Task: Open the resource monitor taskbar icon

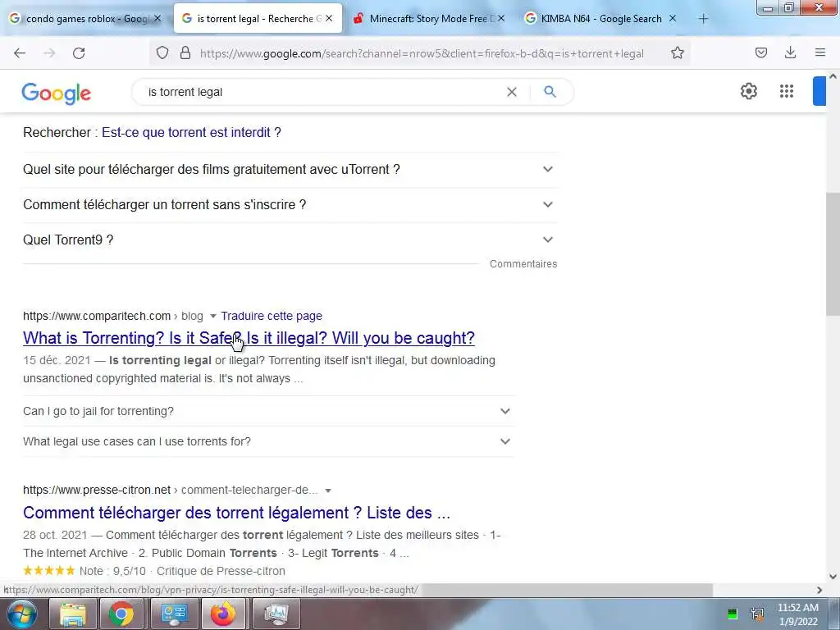Action: coord(276,614)
